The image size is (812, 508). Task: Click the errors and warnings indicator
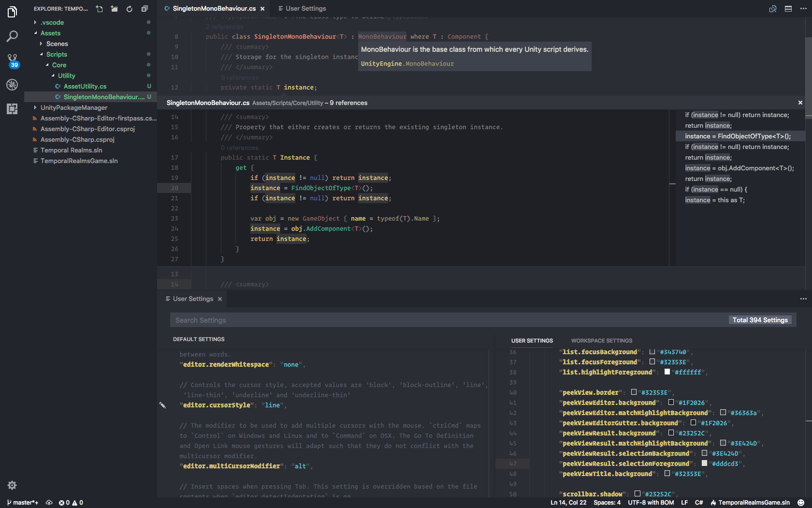tap(71, 503)
